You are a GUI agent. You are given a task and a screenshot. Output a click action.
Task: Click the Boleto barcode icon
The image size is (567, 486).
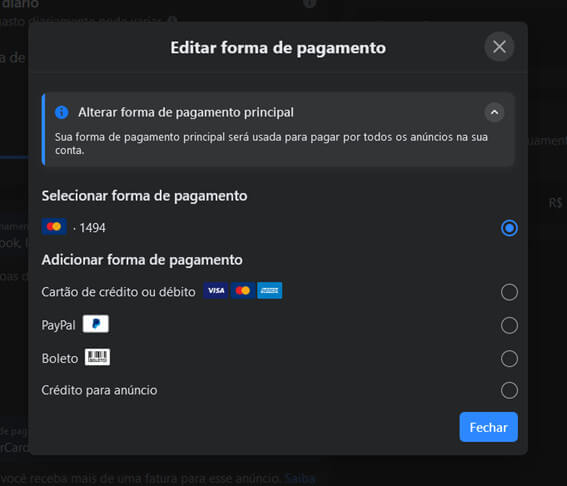point(98,357)
